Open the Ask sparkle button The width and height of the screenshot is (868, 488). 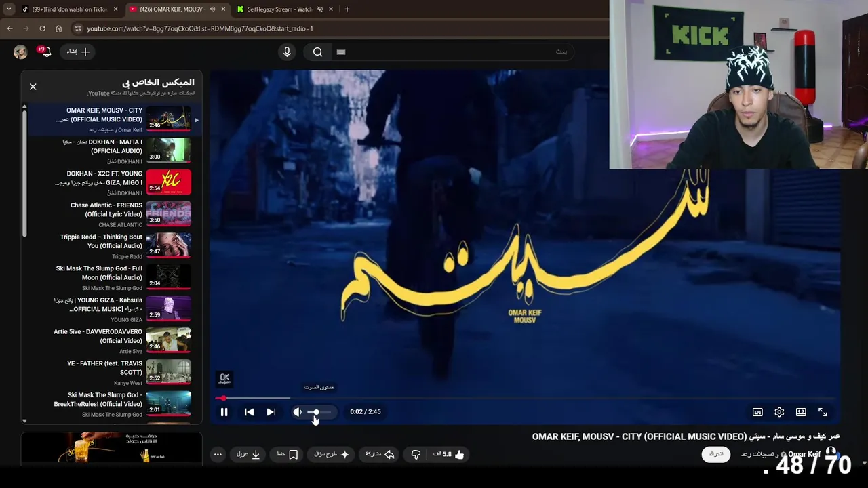pos(332,455)
